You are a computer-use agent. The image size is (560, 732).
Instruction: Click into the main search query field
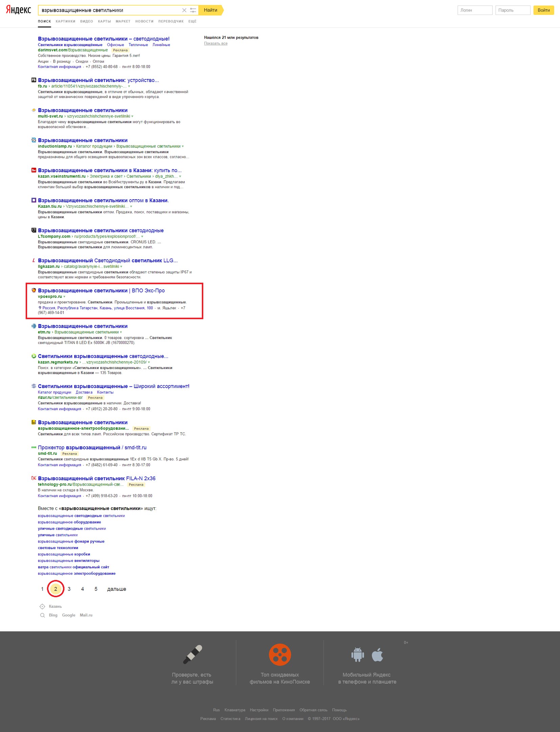(110, 10)
